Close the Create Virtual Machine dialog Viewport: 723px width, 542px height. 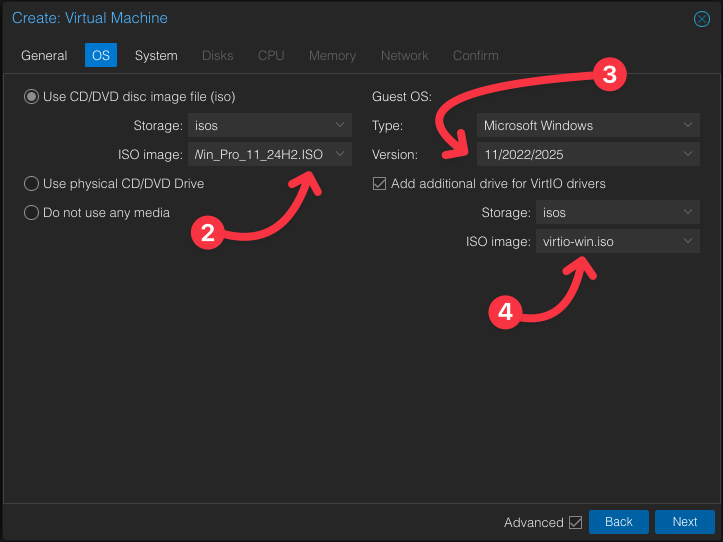[702, 19]
